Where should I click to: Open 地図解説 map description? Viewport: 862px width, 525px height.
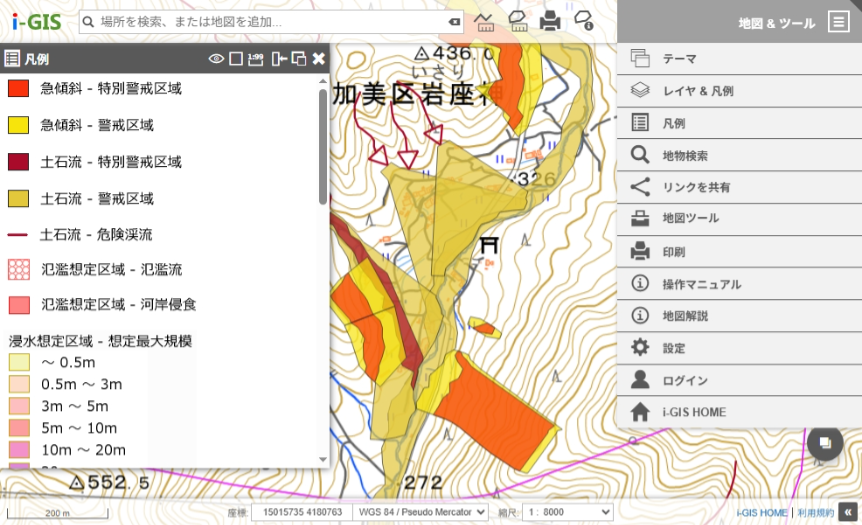739,316
